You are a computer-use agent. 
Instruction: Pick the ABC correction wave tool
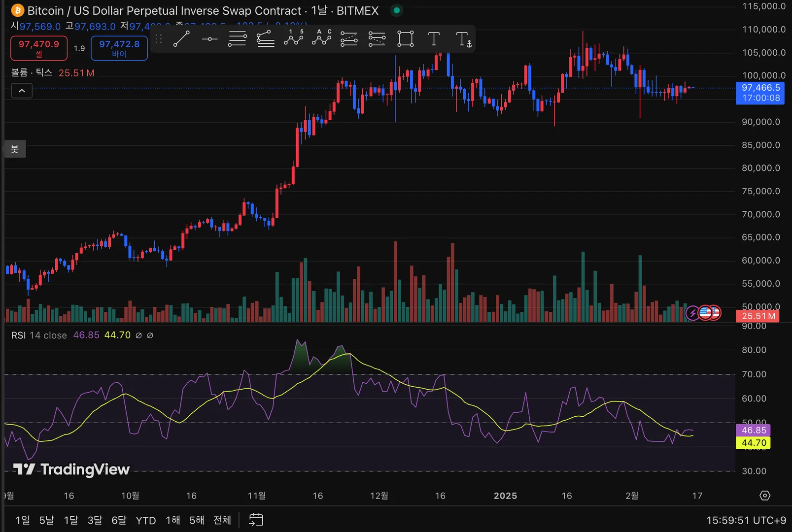tap(321, 39)
